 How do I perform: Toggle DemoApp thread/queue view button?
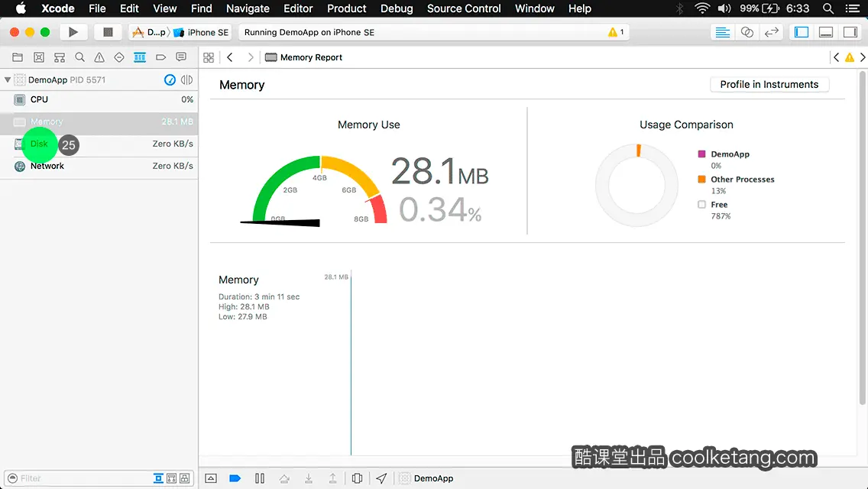point(186,79)
